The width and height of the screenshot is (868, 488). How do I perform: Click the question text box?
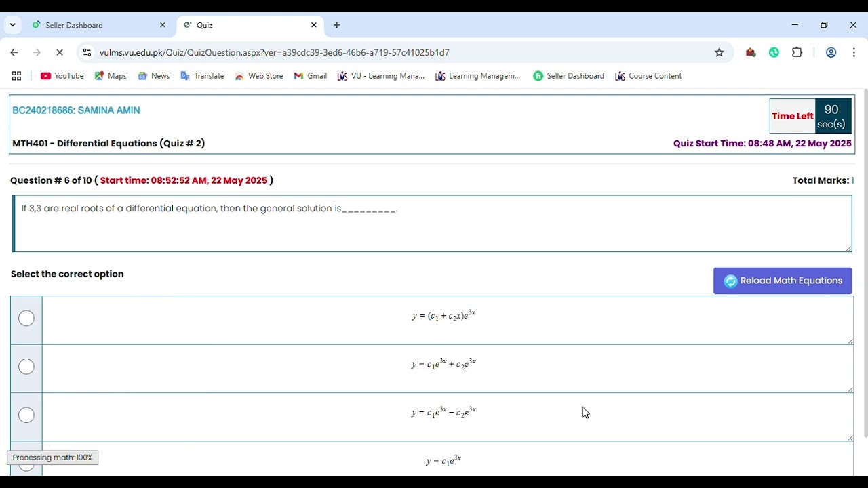pyautogui.click(x=432, y=224)
